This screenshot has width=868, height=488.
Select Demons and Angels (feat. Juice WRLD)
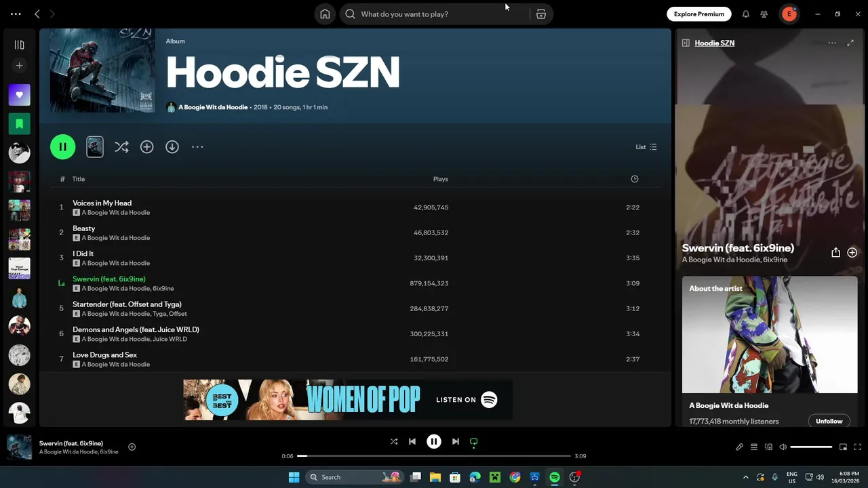(x=136, y=329)
